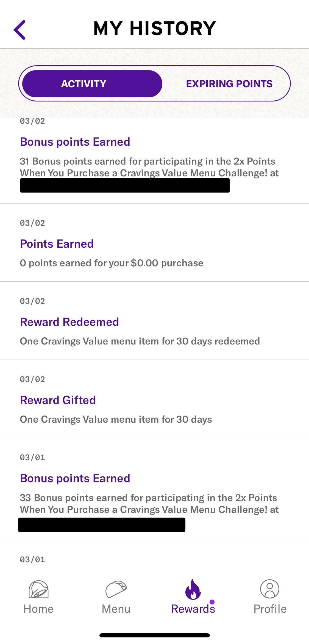The image size is (309, 644).
Task: Tap the purple back chevron arrow
Action: [20, 30]
